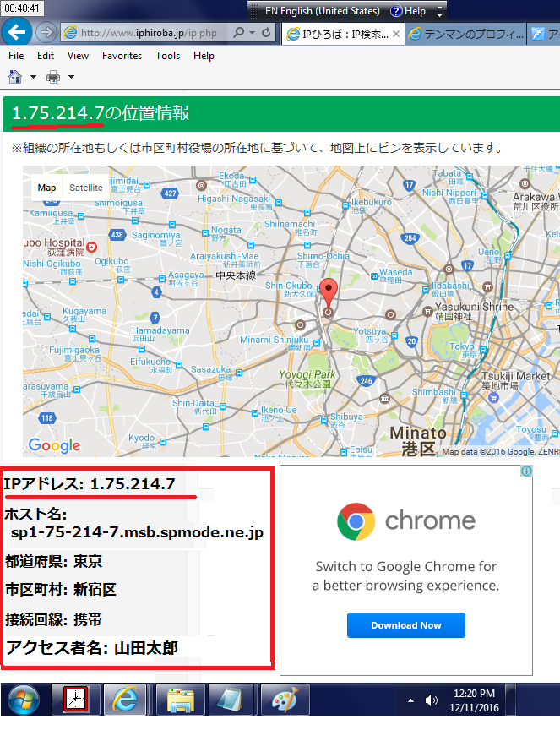
Task: Click IPアドレス: 1.75.214.7 text
Action: coord(90,484)
